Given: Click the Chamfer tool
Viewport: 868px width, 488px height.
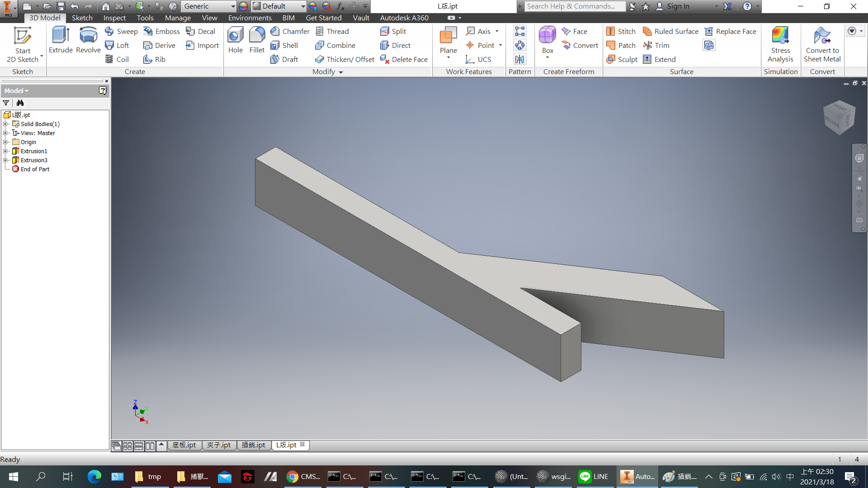Looking at the screenshot, I should (x=290, y=31).
